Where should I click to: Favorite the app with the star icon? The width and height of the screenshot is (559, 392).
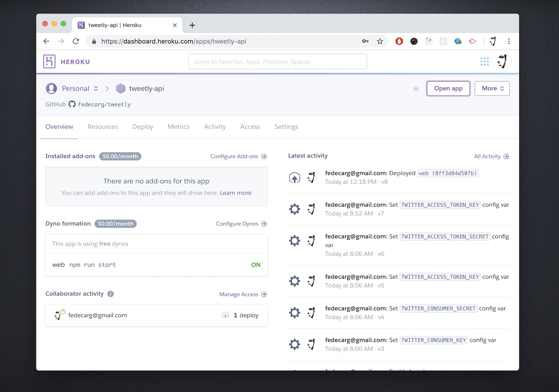pos(416,89)
